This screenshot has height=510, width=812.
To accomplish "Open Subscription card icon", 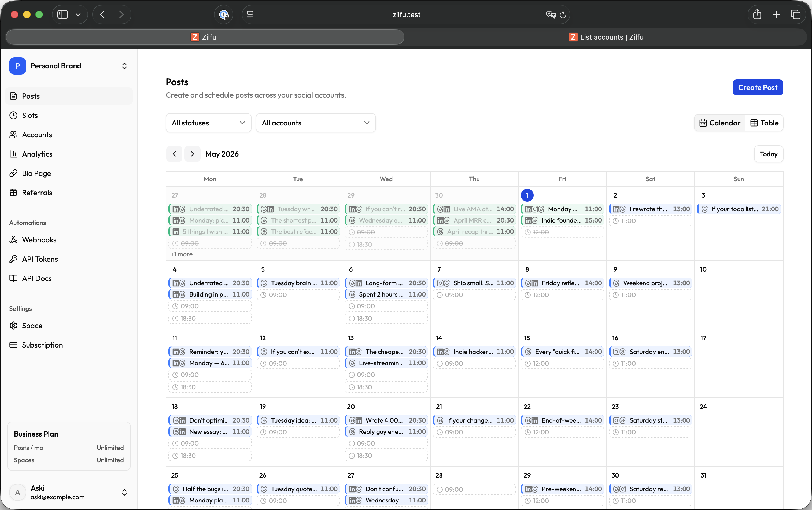I will (13, 345).
